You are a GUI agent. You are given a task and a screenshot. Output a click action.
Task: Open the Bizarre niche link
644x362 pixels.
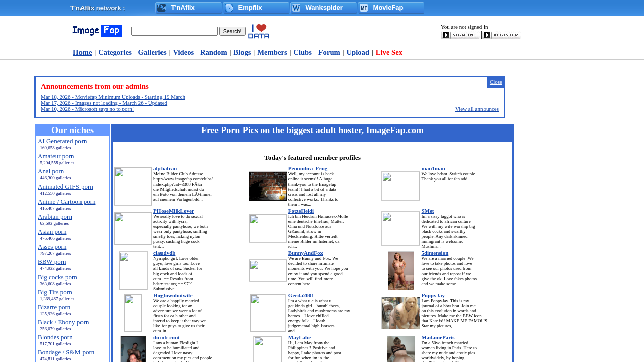(x=54, y=307)
